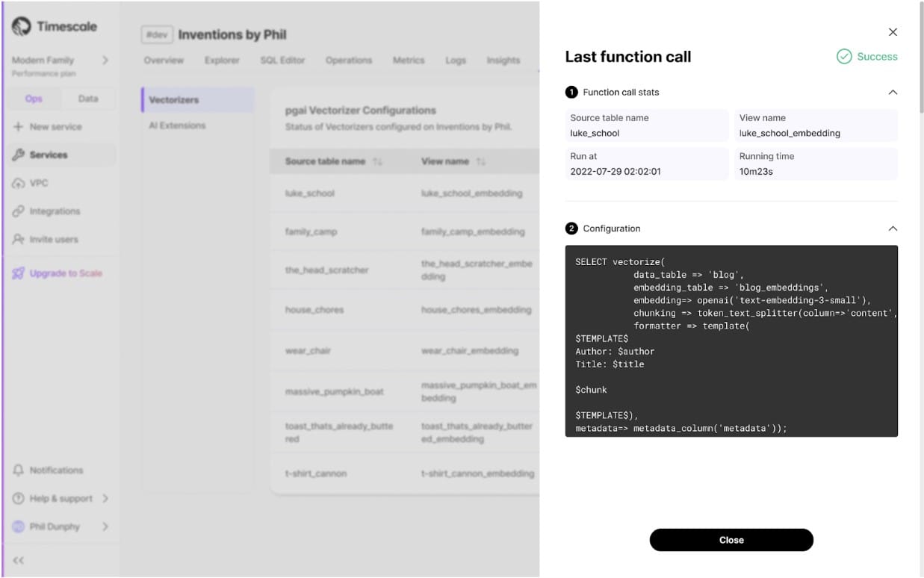Click the New service plus icon
This screenshot has height=578, width=924.
(x=19, y=127)
